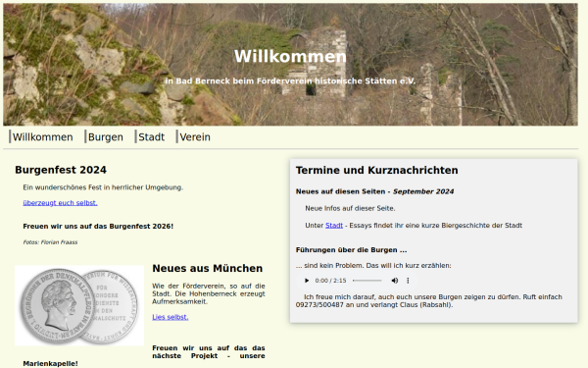Click the audio progress slider
The height and width of the screenshot is (368, 588).
(367, 281)
